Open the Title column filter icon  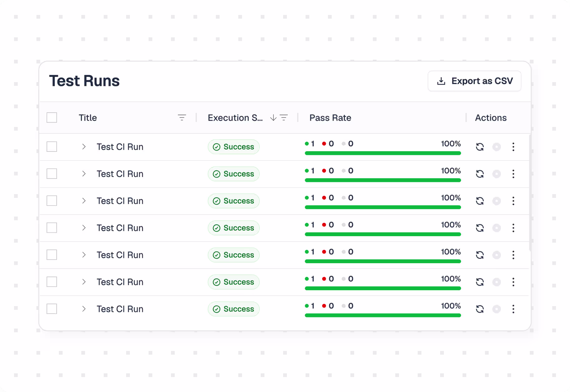point(182,118)
